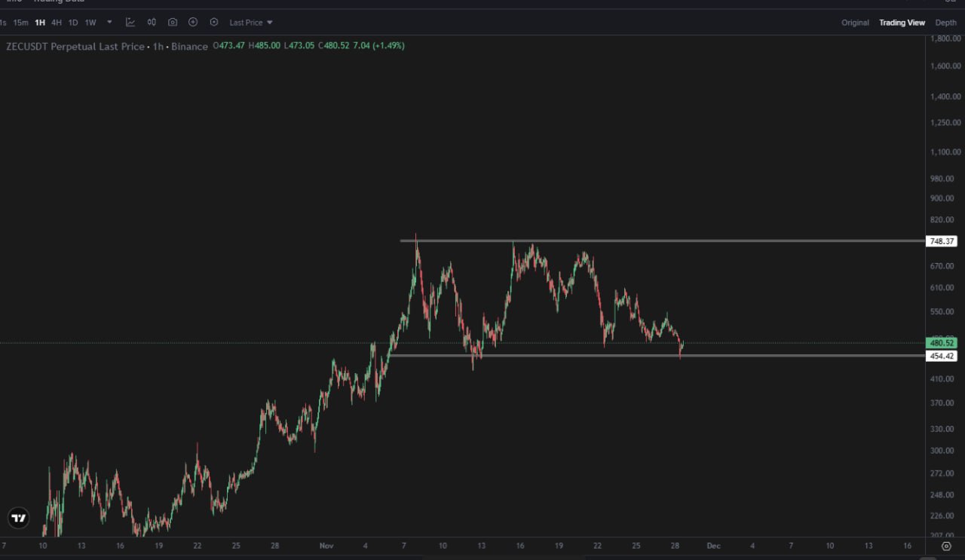
Task: Open axis settings gear at bottom right
Action: 947,546
